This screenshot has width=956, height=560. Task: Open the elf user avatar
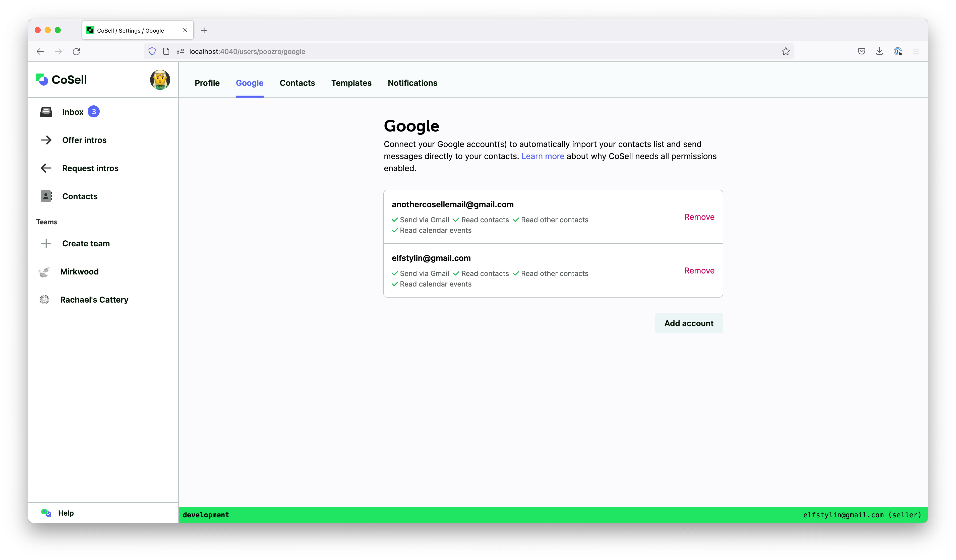[160, 80]
